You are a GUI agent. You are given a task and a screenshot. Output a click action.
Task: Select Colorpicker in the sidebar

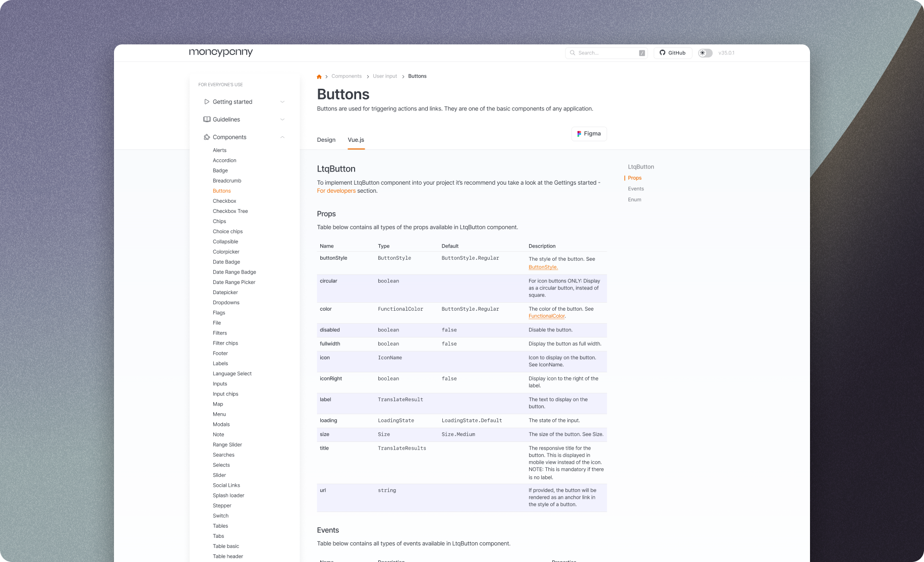click(x=226, y=251)
